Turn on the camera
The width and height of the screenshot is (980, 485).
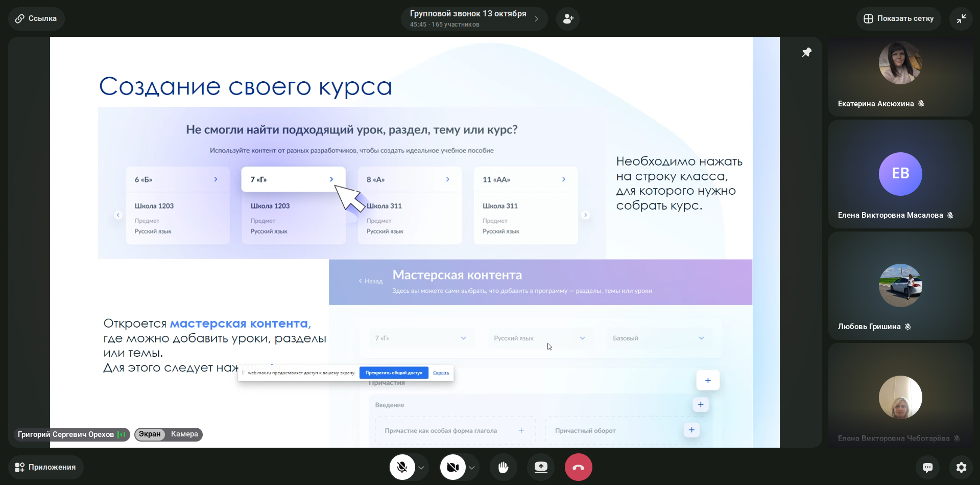click(x=452, y=467)
